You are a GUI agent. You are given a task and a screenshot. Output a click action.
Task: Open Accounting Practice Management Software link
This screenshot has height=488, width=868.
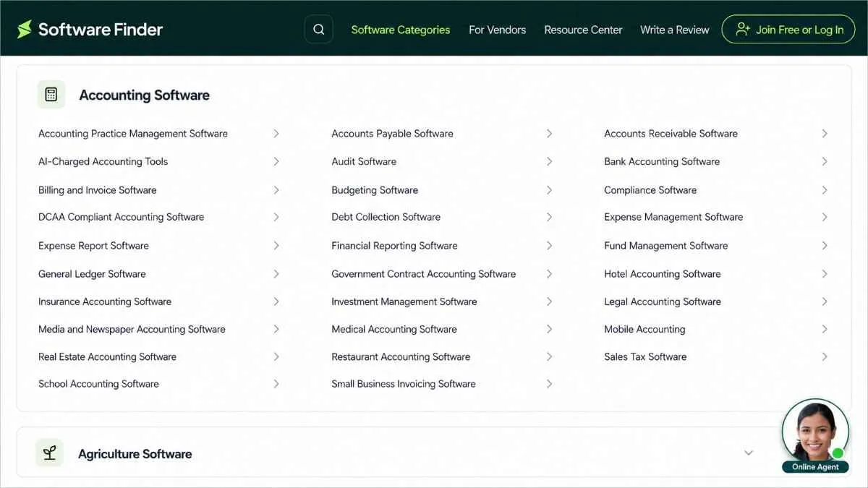(133, 134)
